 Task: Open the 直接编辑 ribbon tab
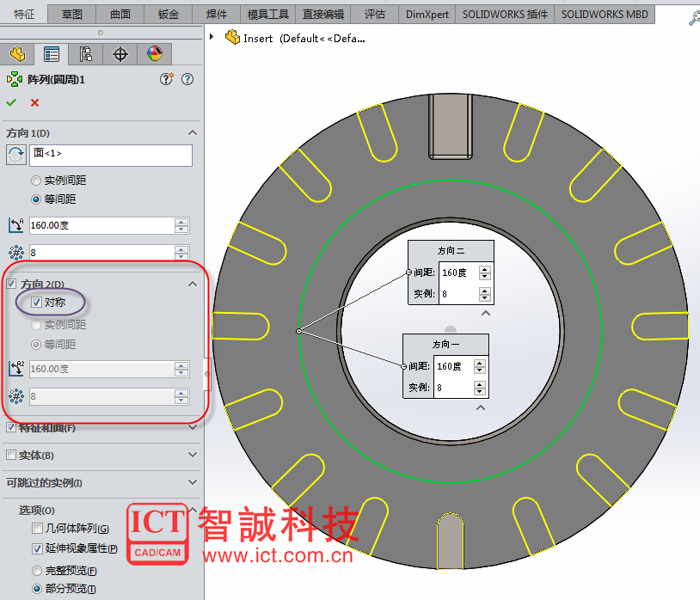coord(323,15)
